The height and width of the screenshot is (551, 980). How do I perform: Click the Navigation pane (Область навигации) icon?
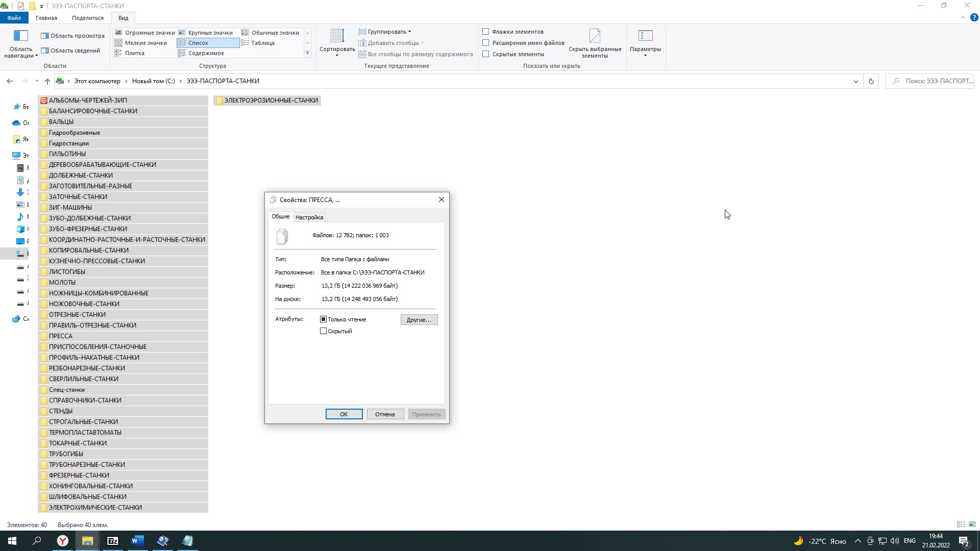pyautogui.click(x=20, y=36)
